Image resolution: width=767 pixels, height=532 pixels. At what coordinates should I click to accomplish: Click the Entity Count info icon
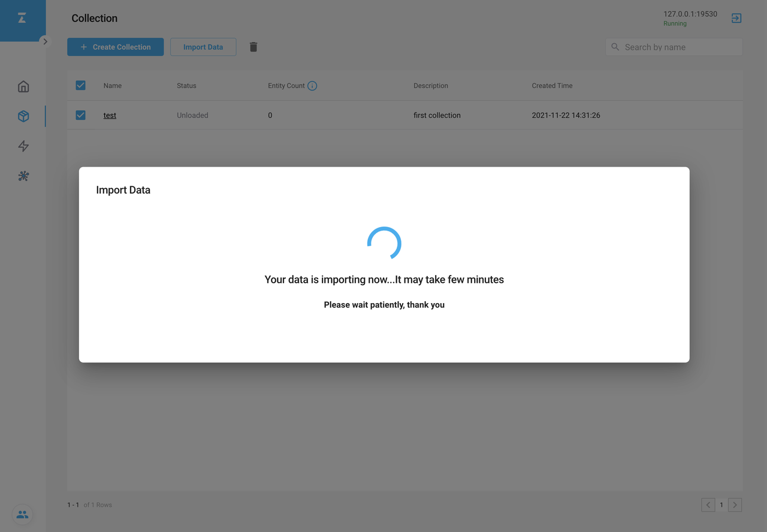click(312, 86)
